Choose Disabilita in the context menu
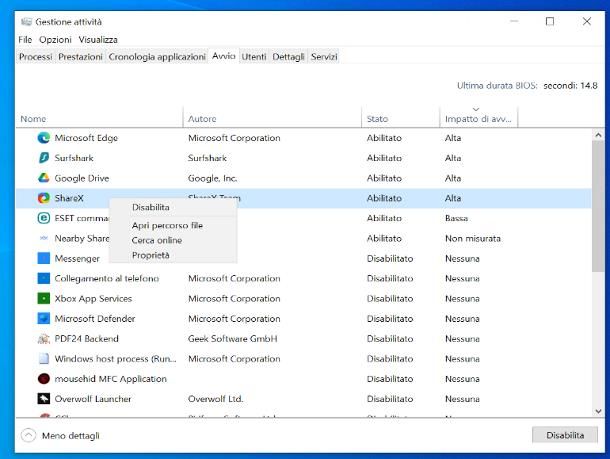The image size is (610, 459). (x=174, y=207)
